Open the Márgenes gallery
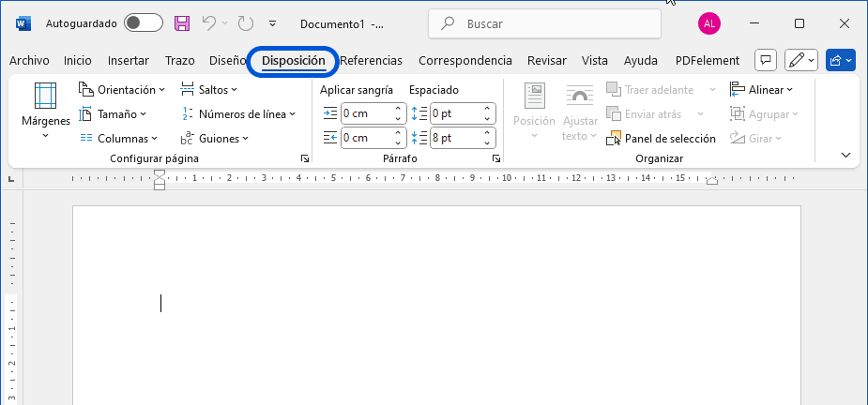Screen dimensions: 868x405 pyautogui.click(x=45, y=112)
